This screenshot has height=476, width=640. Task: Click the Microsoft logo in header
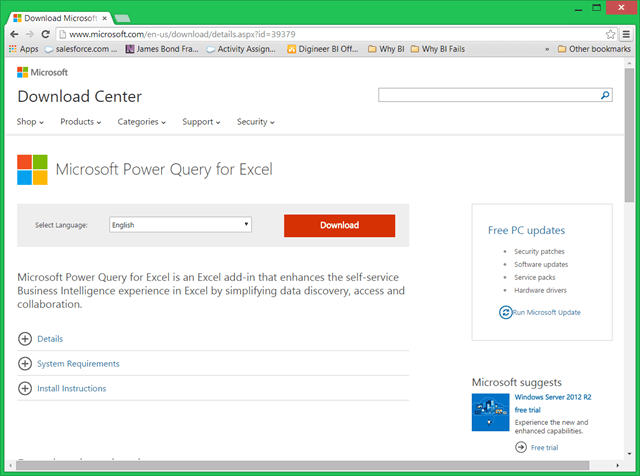[42, 72]
